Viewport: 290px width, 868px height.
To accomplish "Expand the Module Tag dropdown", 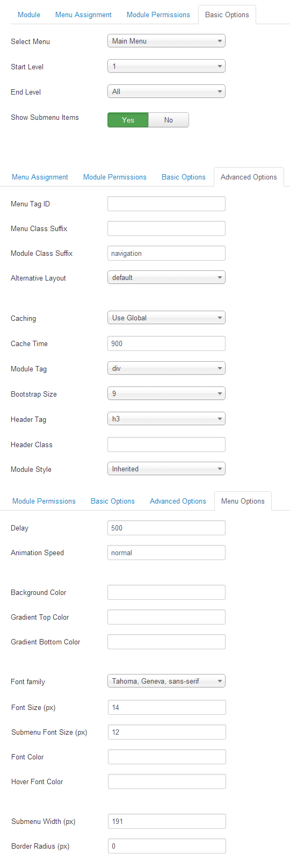I will pyautogui.click(x=166, y=368).
